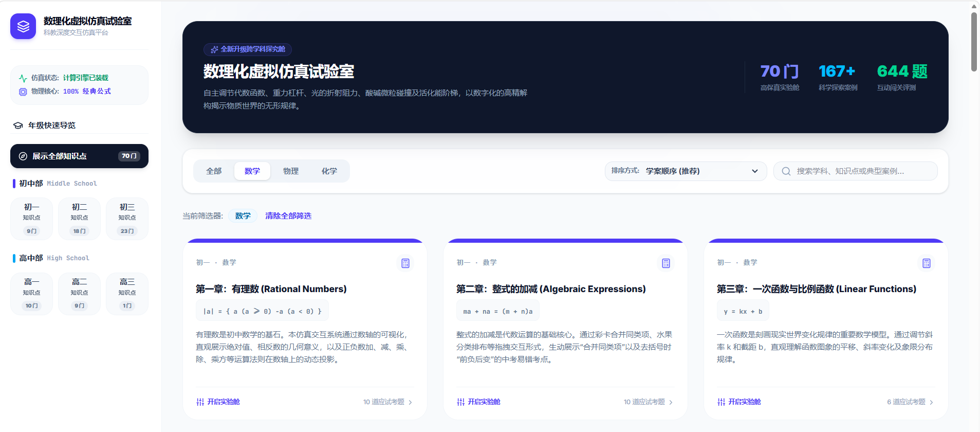Select the 高一 知识点 grade tile
Viewport: 980px width, 432px height.
click(x=32, y=294)
